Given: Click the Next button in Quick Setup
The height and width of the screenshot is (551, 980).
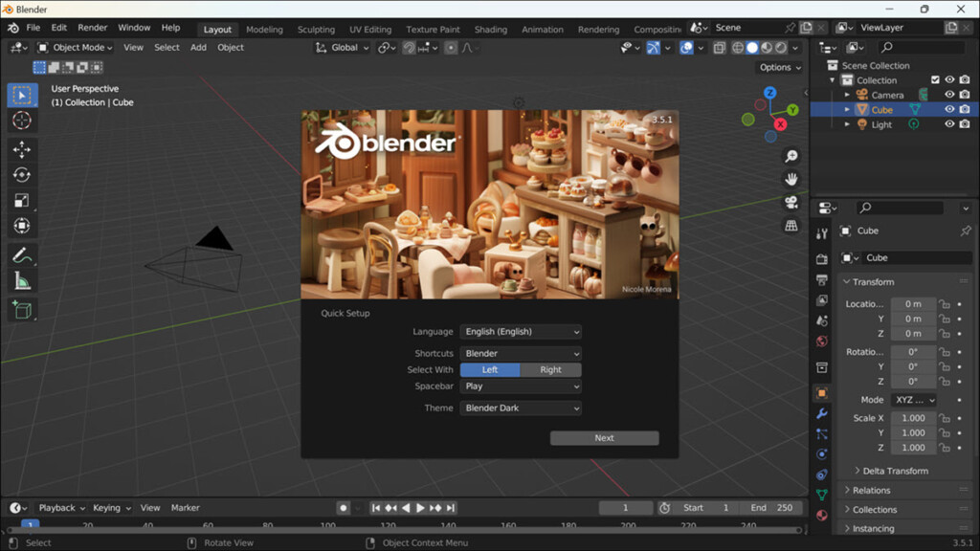Looking at the screenshot, I should click(x=604, y=438).
